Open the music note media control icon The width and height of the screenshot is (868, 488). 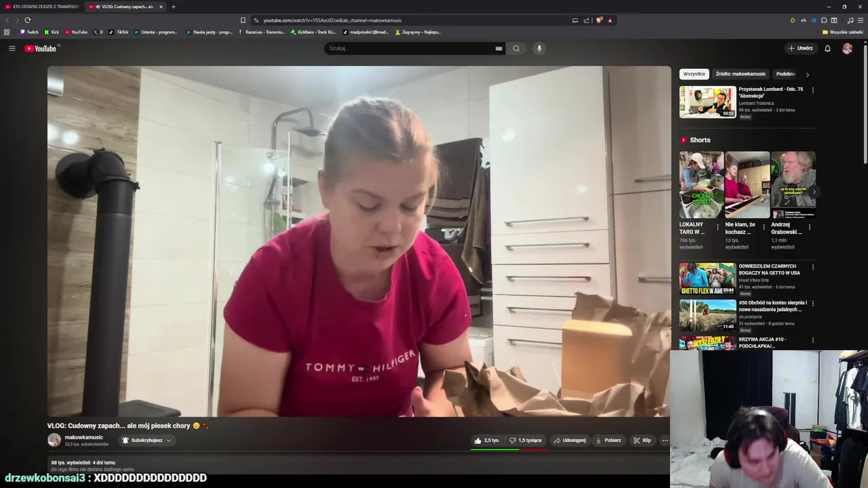pyautogui.click(x=850, y=20)
